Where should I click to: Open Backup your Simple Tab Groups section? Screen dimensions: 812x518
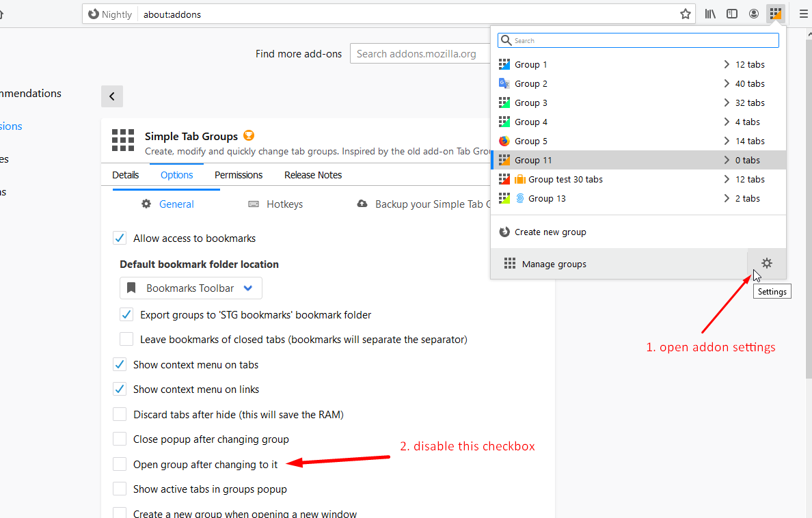click(424, 204)
